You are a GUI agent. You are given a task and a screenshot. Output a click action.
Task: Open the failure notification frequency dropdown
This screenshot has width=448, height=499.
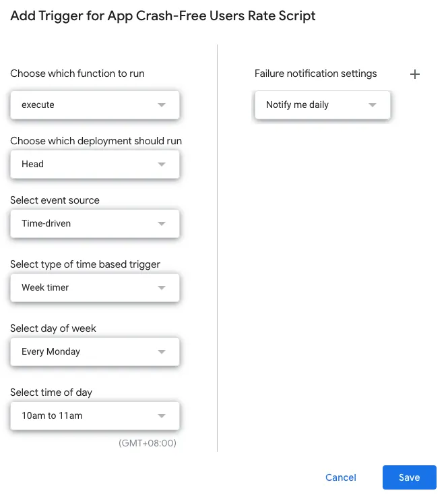tap(322, 105)
